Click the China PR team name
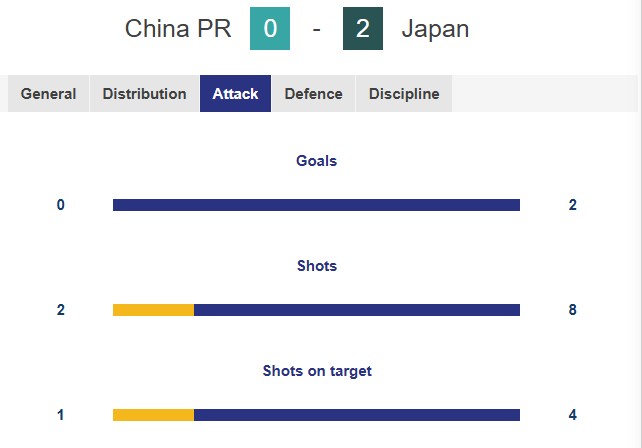The height and width of the screenshot is (448, 642). (x=178, y=29)
